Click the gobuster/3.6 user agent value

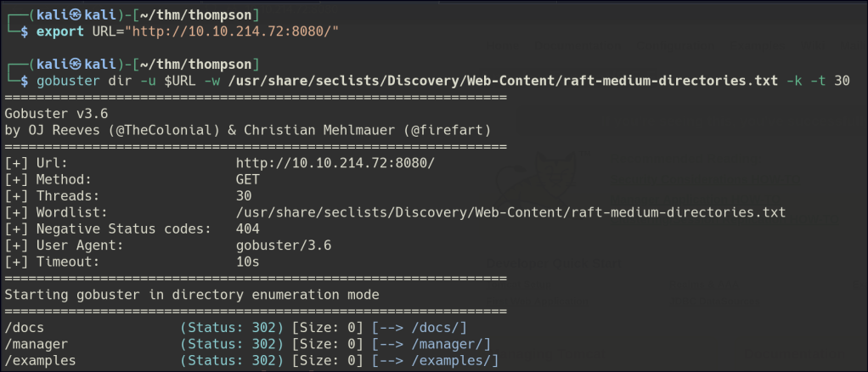tap(280, 245)
